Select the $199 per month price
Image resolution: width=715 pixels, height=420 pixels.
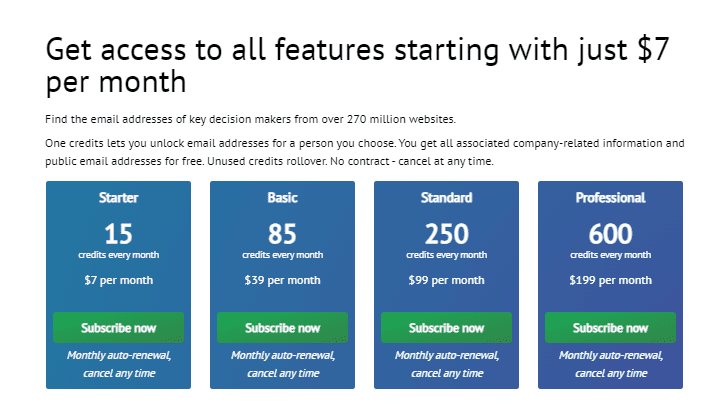[x=610, y=280]
